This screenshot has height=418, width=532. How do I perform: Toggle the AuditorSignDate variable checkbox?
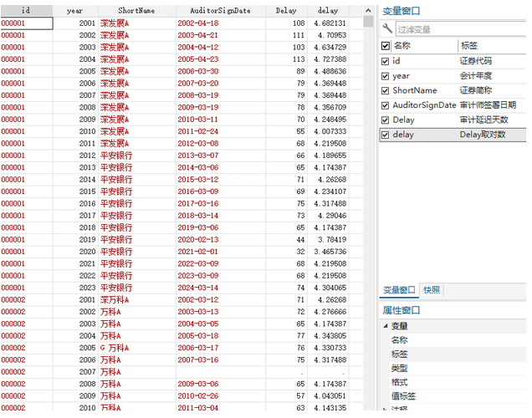[x=385, y=105]
